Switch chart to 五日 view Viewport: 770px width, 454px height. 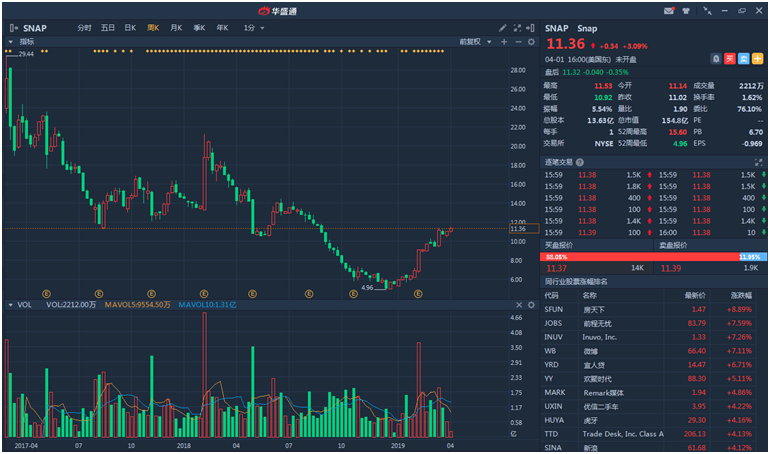pos(108,28)
